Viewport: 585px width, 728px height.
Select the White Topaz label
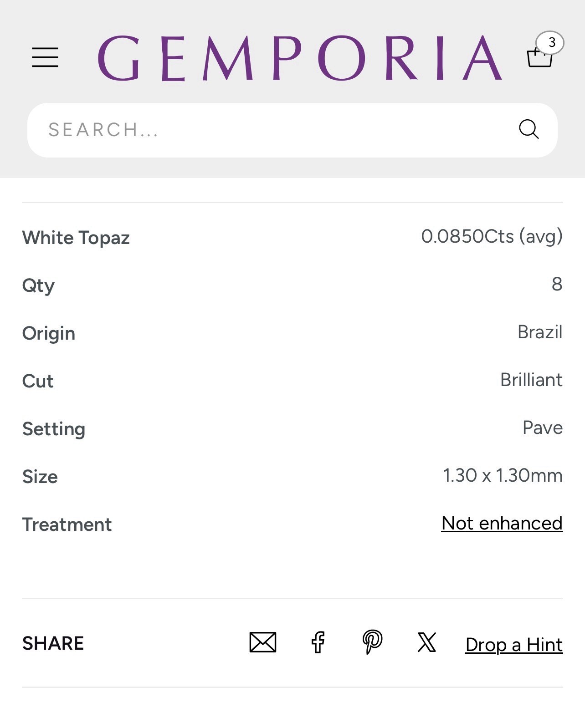(76, 238)
